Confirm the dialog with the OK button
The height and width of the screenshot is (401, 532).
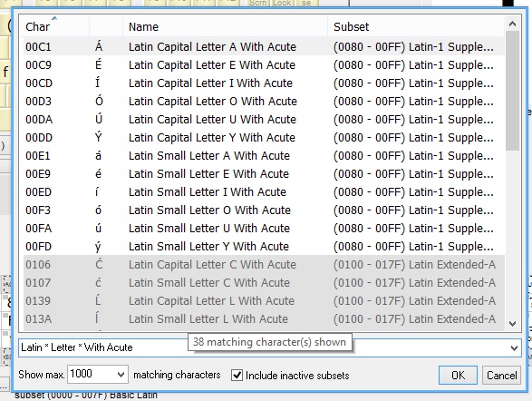pos(458,376)
